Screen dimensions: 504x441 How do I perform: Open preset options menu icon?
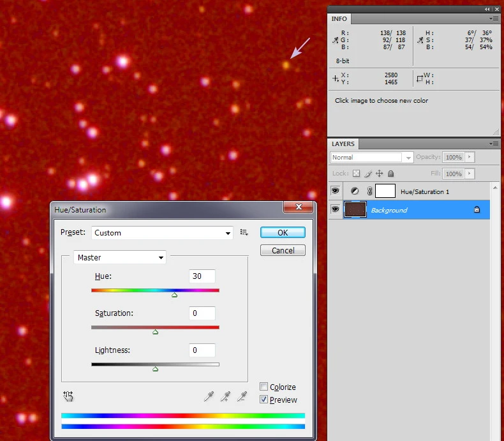244,233
